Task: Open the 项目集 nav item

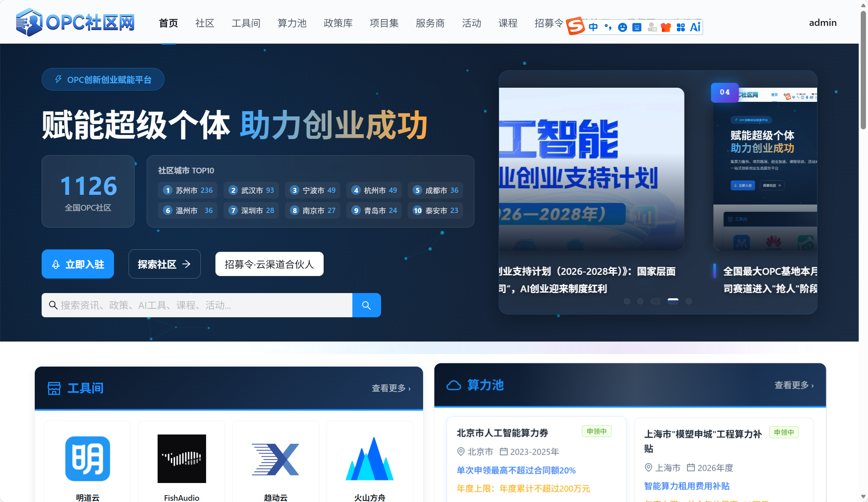Action: (384, 23)
